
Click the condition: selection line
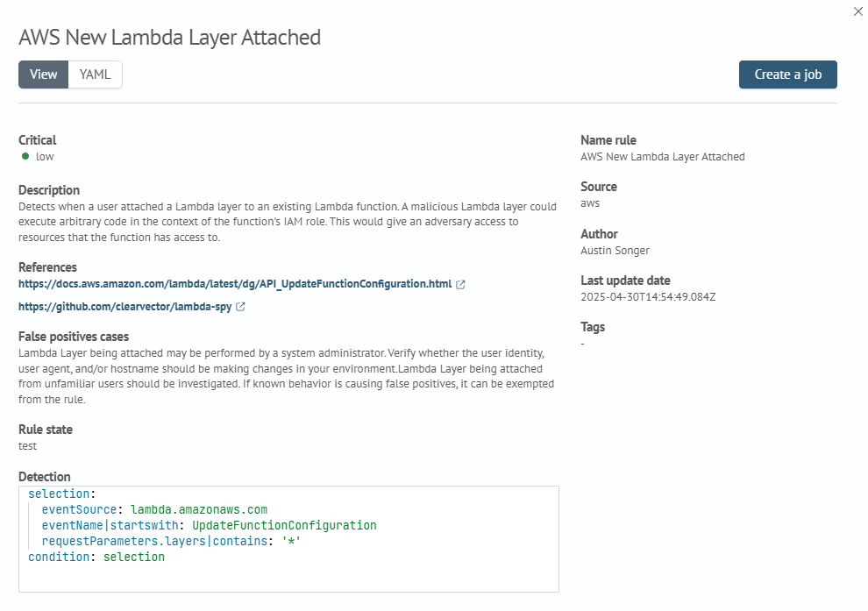click(x=96, y=557)
